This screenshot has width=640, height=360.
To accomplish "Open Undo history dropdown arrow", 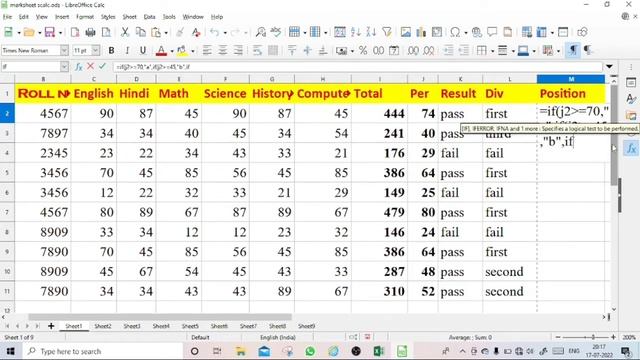I will [x=224, y=32].
